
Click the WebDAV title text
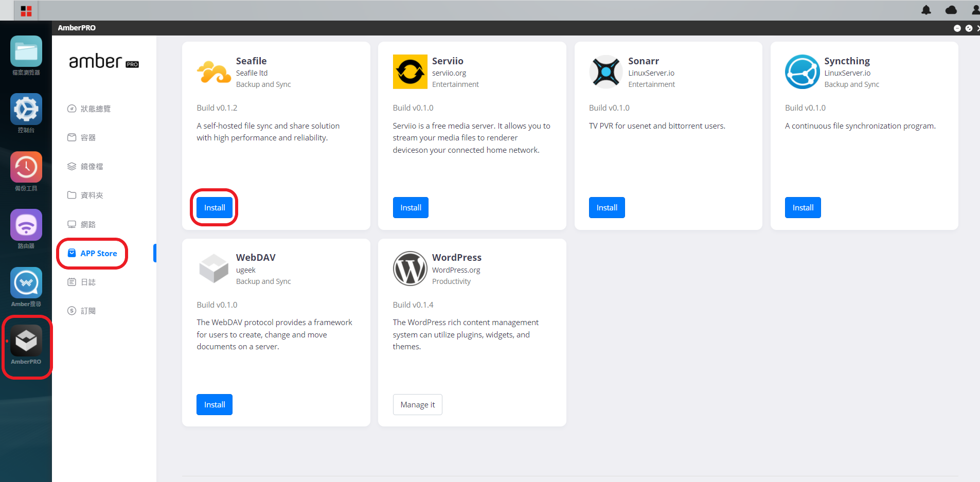tap(256, 257)
